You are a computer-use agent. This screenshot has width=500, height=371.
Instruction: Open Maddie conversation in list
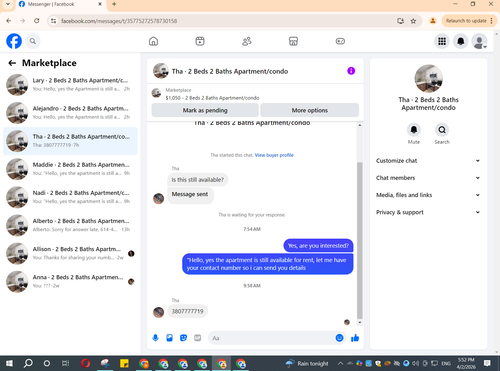(x=70, y=169)
